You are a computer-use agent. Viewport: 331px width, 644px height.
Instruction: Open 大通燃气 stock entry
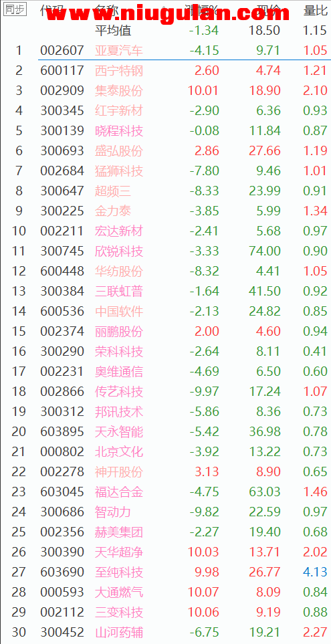pos(118,593)
